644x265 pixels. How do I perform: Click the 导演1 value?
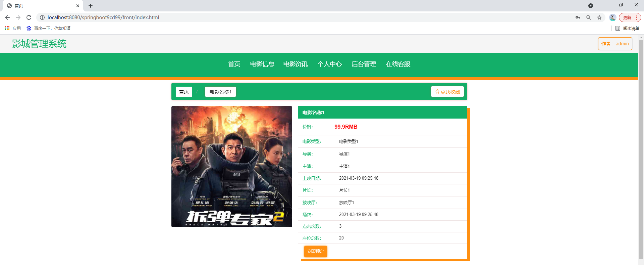tap(344, 154)
